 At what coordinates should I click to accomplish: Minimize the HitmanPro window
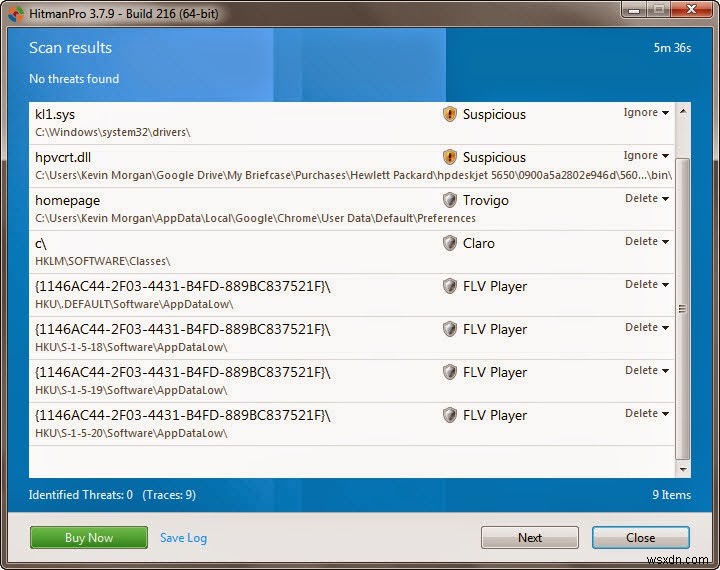tap(634, 10)
